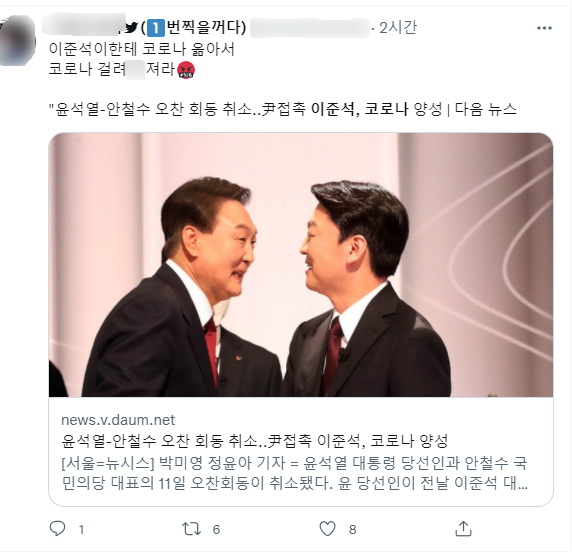This screenshot has width=572, height=552.
Task: Click the retweet arrows icon
Action: point(192,529)
